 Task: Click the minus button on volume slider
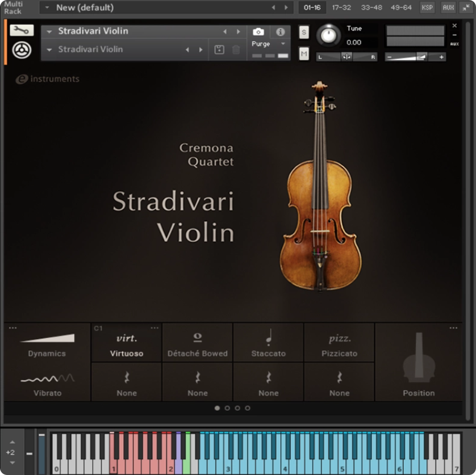click(x=390, y=57)
